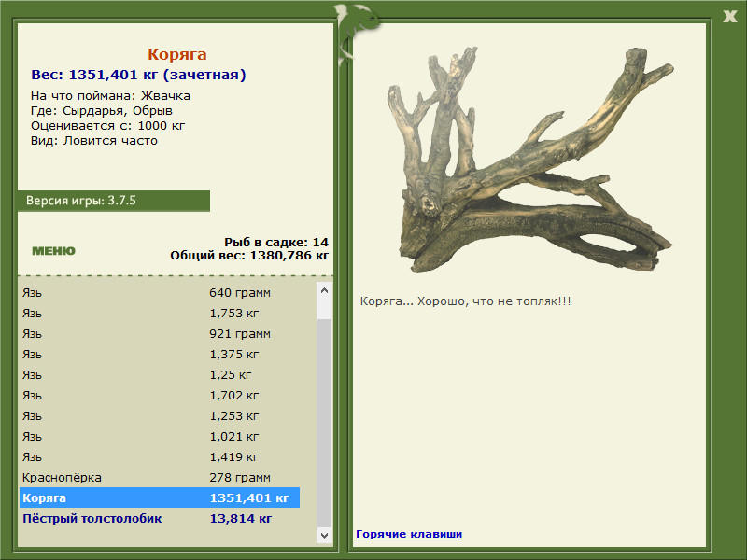Click the Коряга driftwood picture

tap(529, 160)
